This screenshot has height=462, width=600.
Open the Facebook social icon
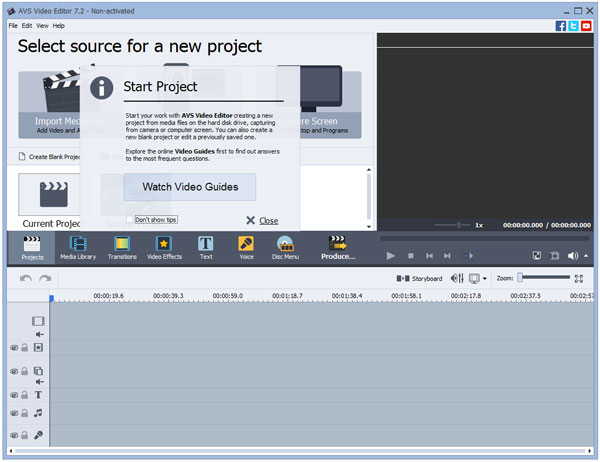[x=561, y=25]
